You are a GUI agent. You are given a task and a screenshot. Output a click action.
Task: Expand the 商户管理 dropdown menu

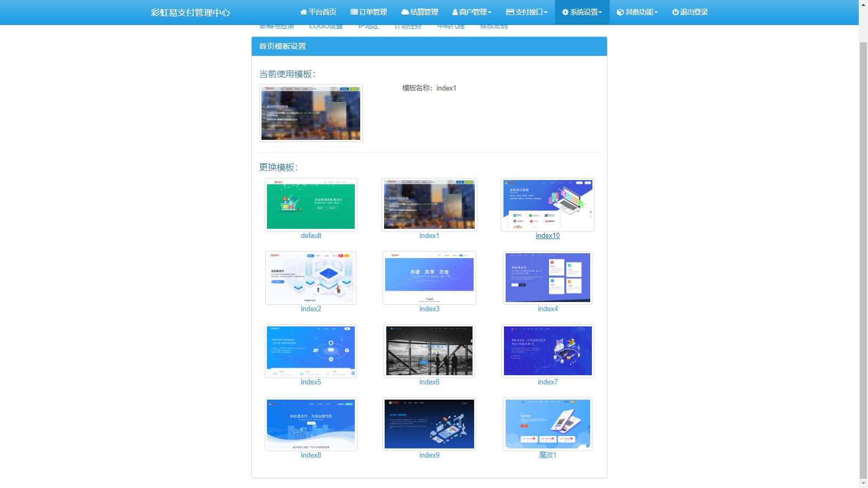(x=472, y=12)
